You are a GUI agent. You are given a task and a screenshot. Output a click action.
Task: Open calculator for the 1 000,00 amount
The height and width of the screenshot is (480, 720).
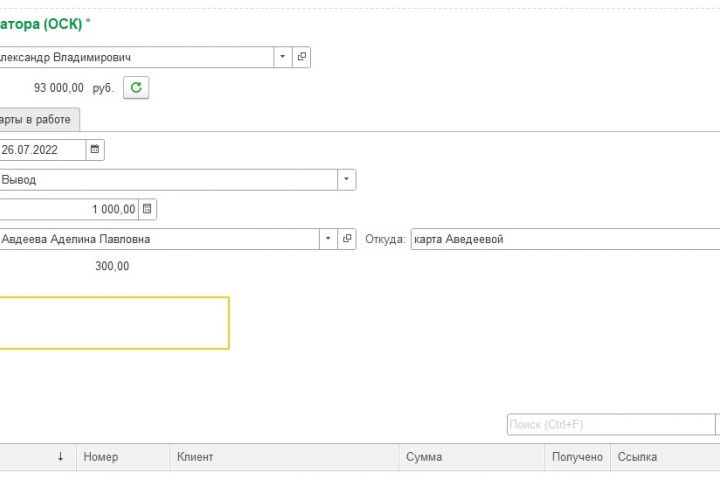coord(148,209)
